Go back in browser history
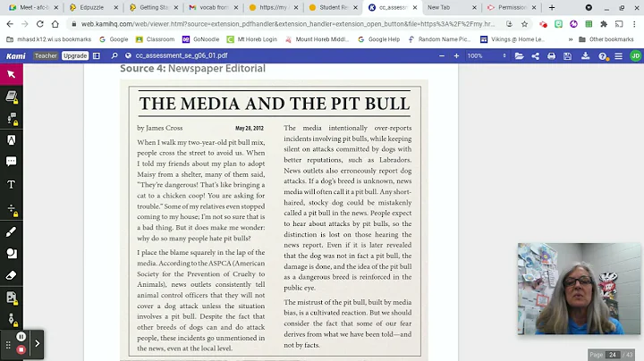644x361 pixels. point(10,24)
